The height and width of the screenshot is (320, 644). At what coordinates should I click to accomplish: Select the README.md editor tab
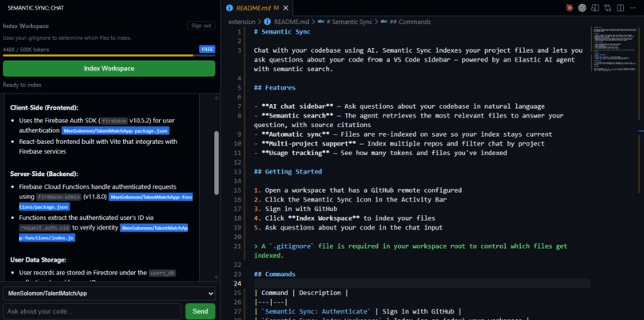pyautogui.click(x=257, y=8)
